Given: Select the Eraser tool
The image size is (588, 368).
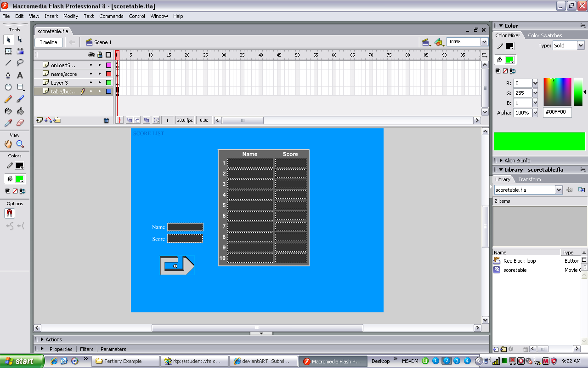Looking at the screenshot, I should pyautogui.click(x=20, y=123).
